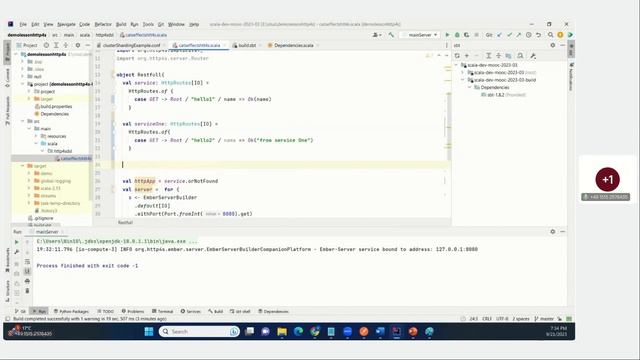This screenshot has height=360, width=640.
Task: Switch to clusterShardingExample.conf tab
Action: point(131,45)
